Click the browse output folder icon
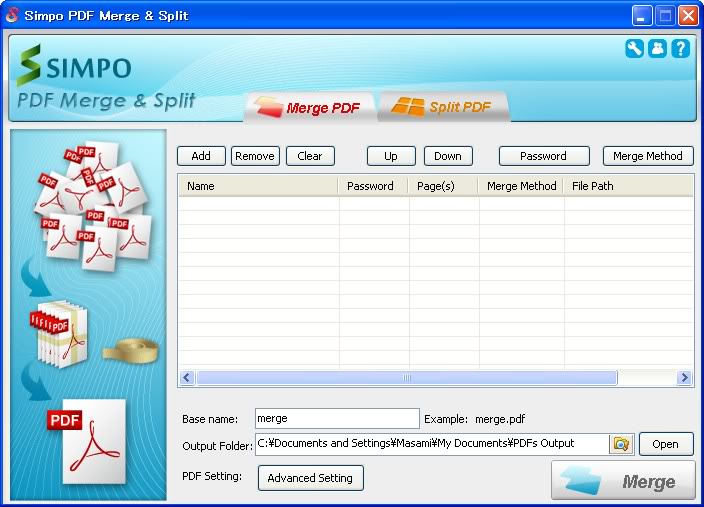The image size is (704, 507). click(622, 444)
